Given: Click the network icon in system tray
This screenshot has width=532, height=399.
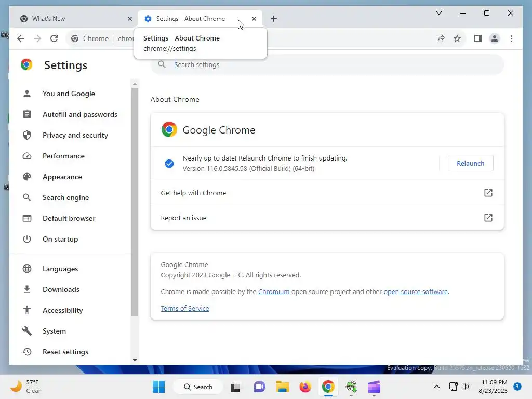Looking at the screenshot, I should [453, 387].
